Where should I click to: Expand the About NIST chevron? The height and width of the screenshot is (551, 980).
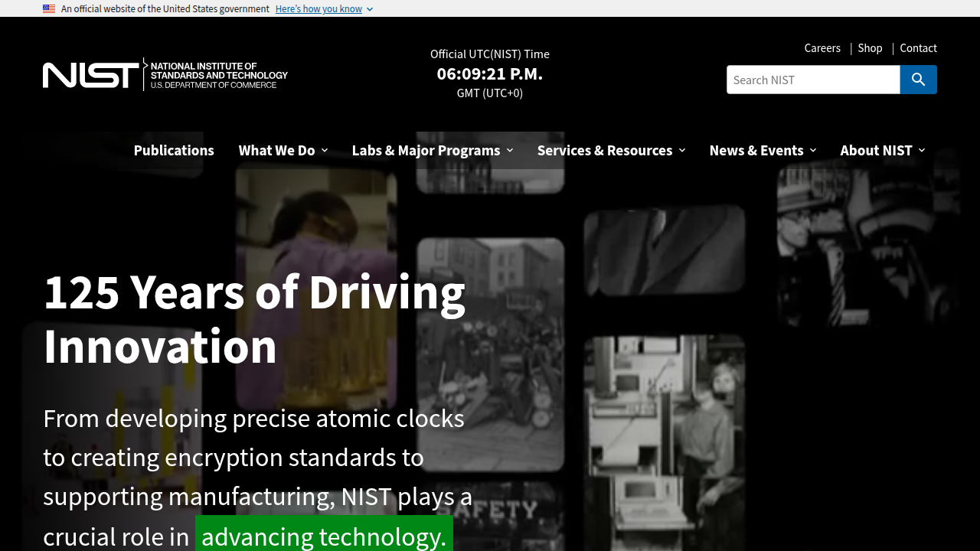click(x=922, y=150)
